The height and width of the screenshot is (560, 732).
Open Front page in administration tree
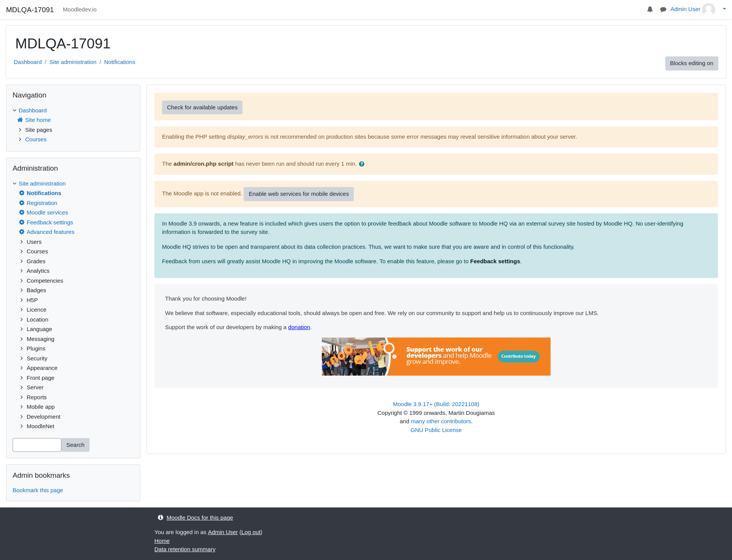[40, 378]
